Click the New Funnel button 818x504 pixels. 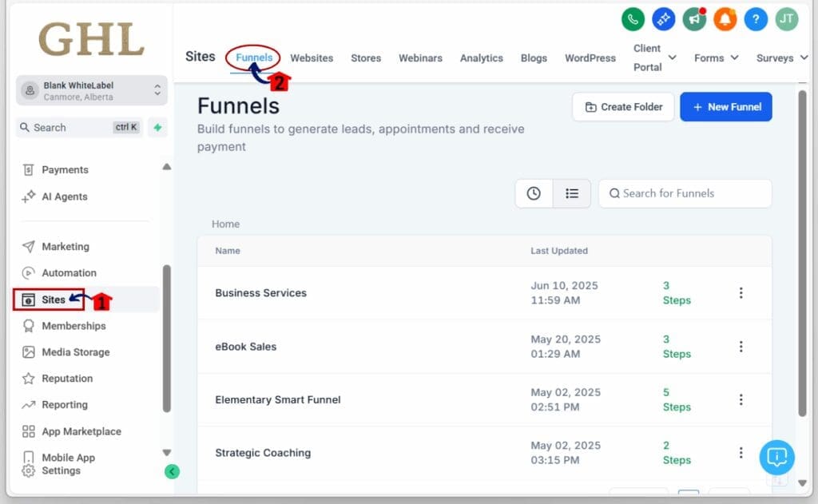click(x=726, y=107)
